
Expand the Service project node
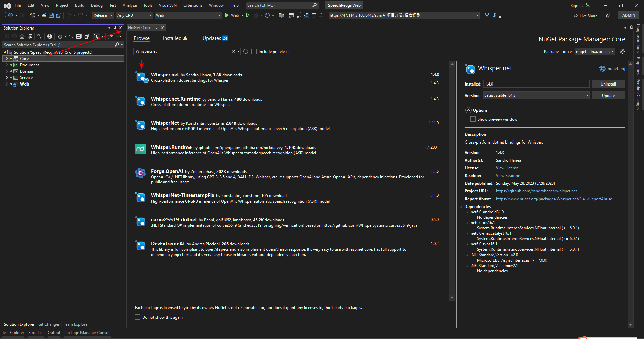[x=7, y=78]
